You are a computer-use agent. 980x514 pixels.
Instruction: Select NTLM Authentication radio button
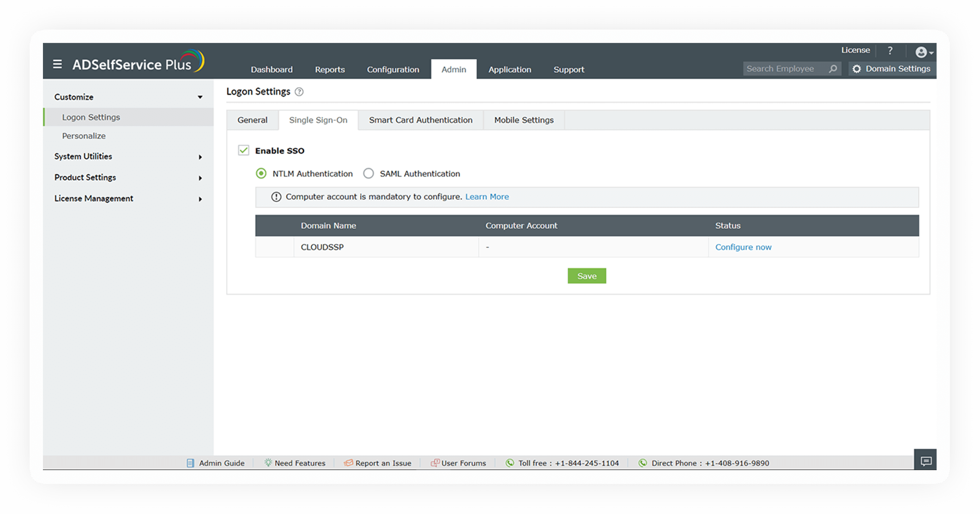coord(261,173)
